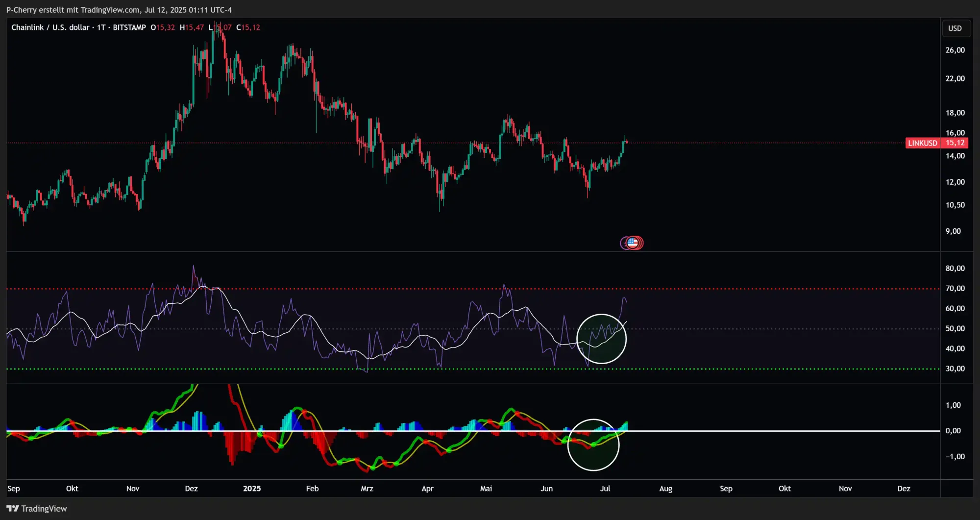This screenshot has width=980, height=520.
Task: Click the Mai label on time axis
Action: pyautogui.click(x=486, y=489)
